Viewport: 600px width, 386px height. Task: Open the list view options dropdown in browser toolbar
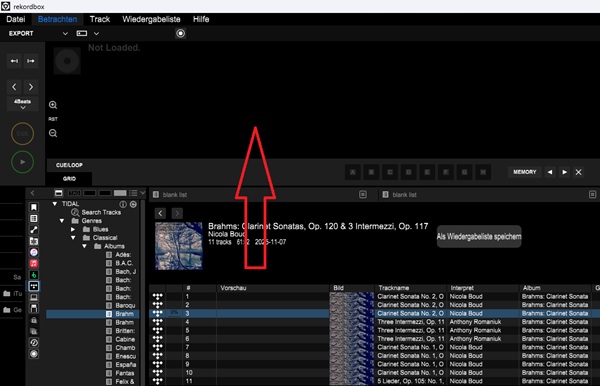coord(143,193)
